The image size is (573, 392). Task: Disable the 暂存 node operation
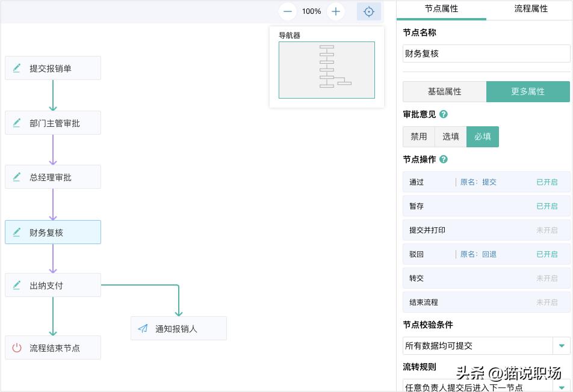547,206
